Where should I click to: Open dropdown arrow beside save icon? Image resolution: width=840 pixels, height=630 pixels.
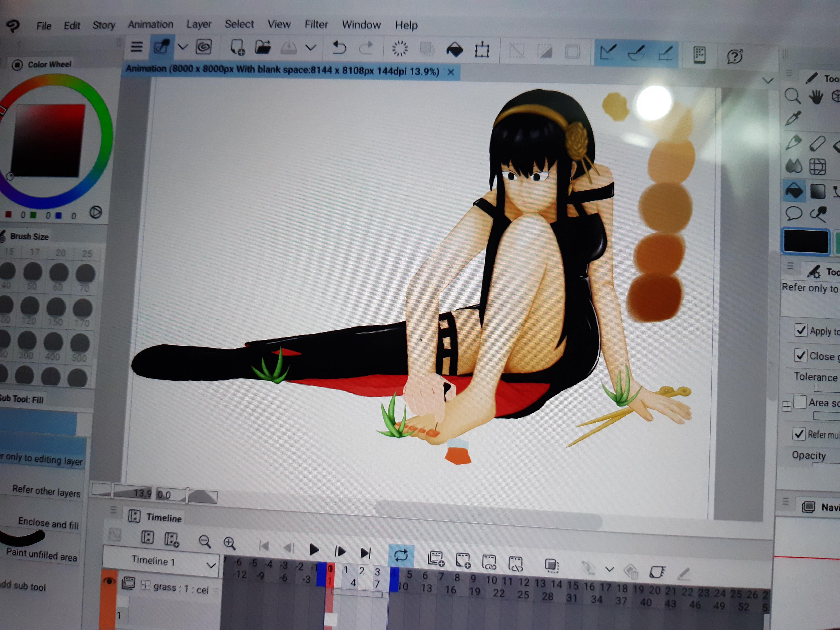coord(311,48)
